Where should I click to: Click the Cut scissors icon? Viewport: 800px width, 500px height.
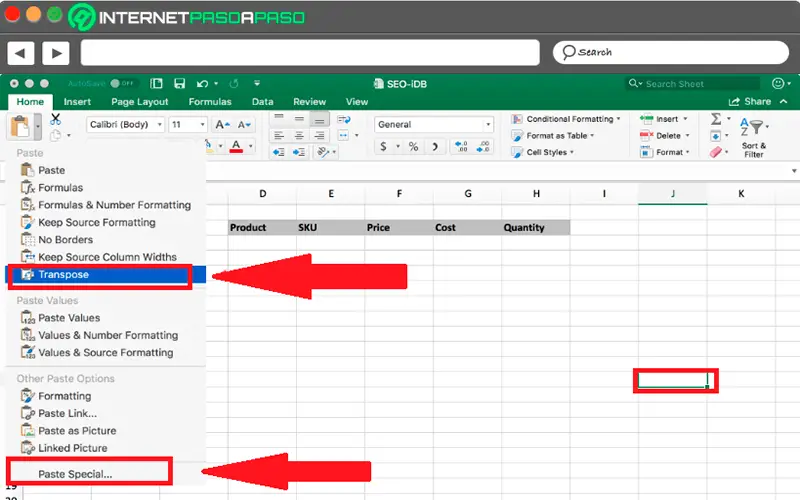[56, 119]
